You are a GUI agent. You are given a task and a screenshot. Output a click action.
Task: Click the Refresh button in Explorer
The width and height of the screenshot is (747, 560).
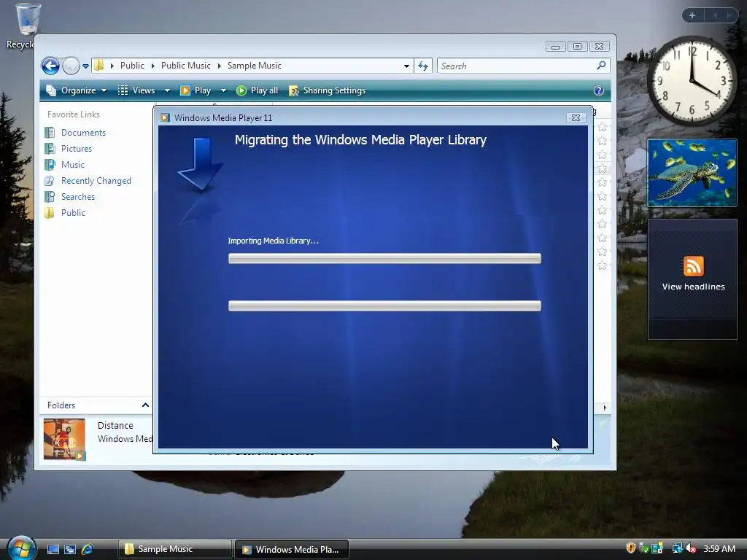(x=423, y=66)
